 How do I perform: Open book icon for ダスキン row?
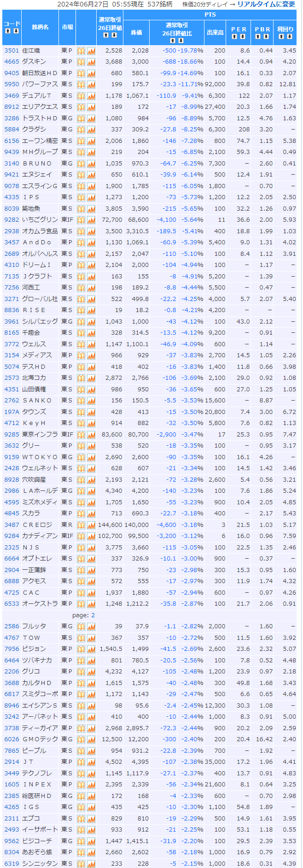pos(81,62)
